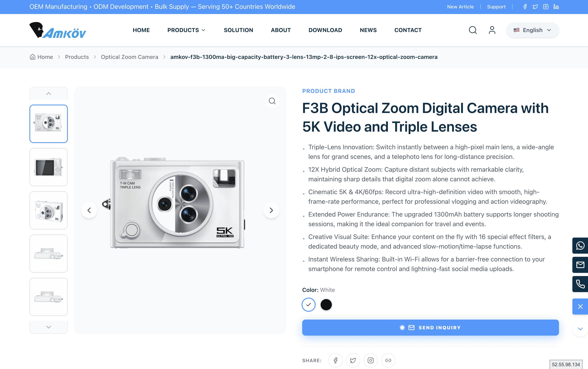The width and height of the screenshot is (588, 369).
Task: Open the CONTACT menu item
Action: pyautogui.click(x=408, y=30)
